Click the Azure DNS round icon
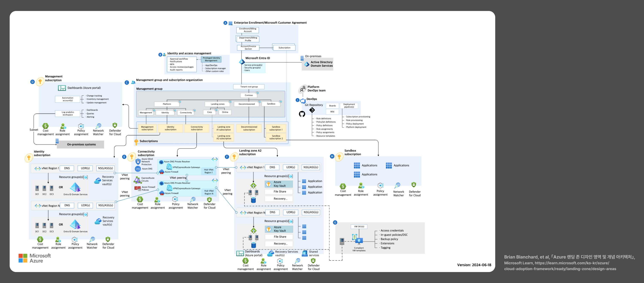The height and width of the screenshot is (283, 644). pos(138,169)
